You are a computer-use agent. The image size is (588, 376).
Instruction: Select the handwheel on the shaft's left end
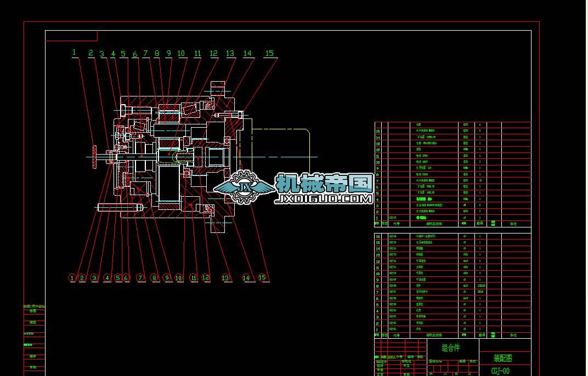tap(95, 157)
